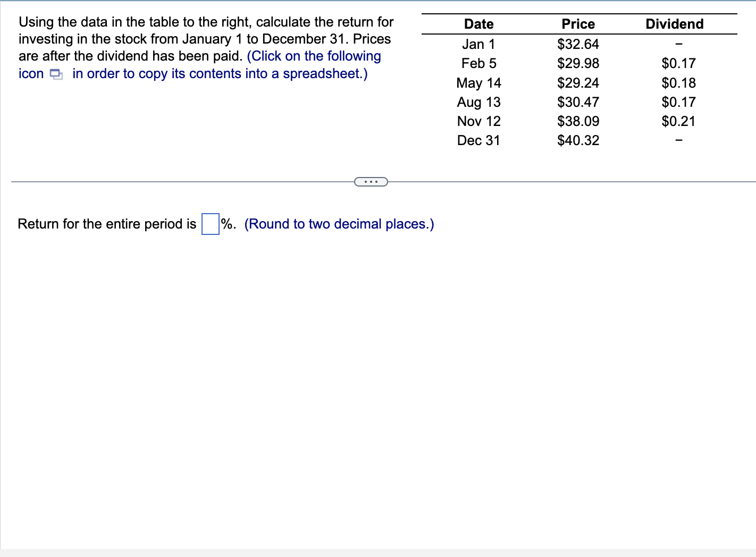756x557 pixels.
Task: Click the $0.18 dividend cell
Action: pyautogui.click(x=678, y=83)
